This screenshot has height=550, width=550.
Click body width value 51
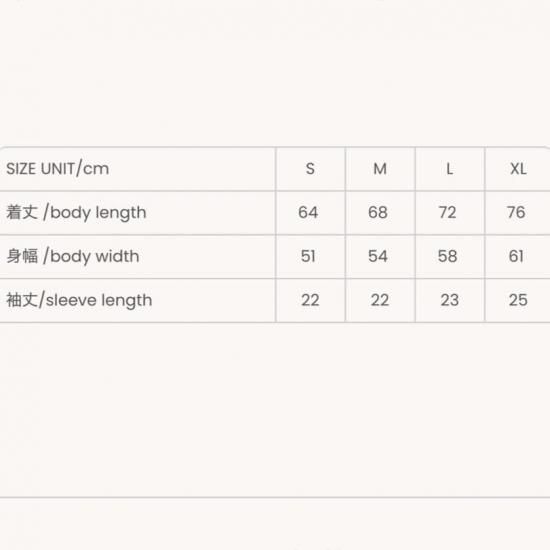pyautogui.click(x=308, y=256)
